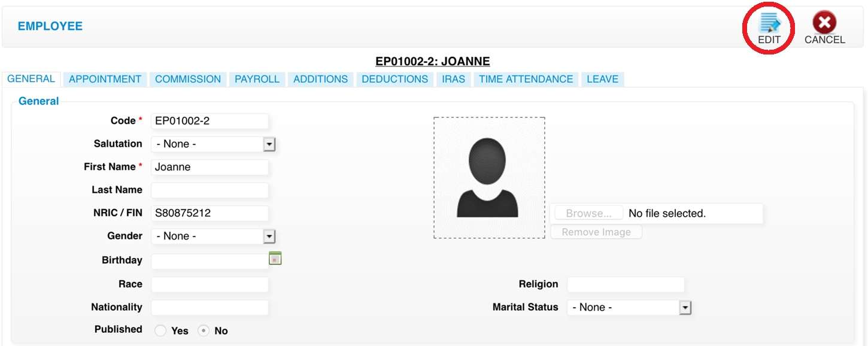Image resolution: width=868 pixels, height=346 pixels.
Task: Click the Birthday date field
Action: [x=210, y=261]
